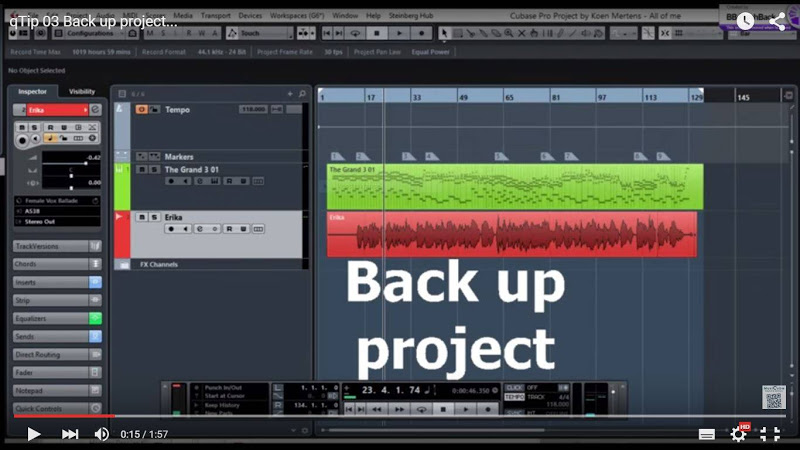Play the YouTube video

click(x=34, y=434)
